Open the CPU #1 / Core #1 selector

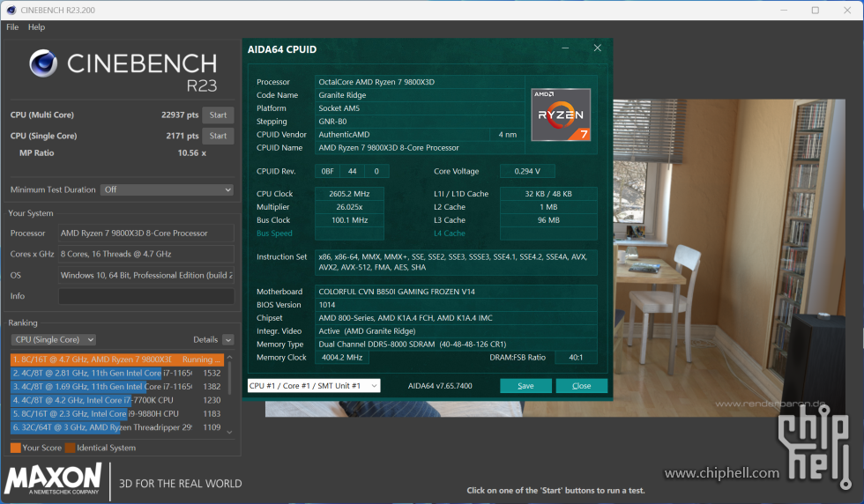point(314,386)
